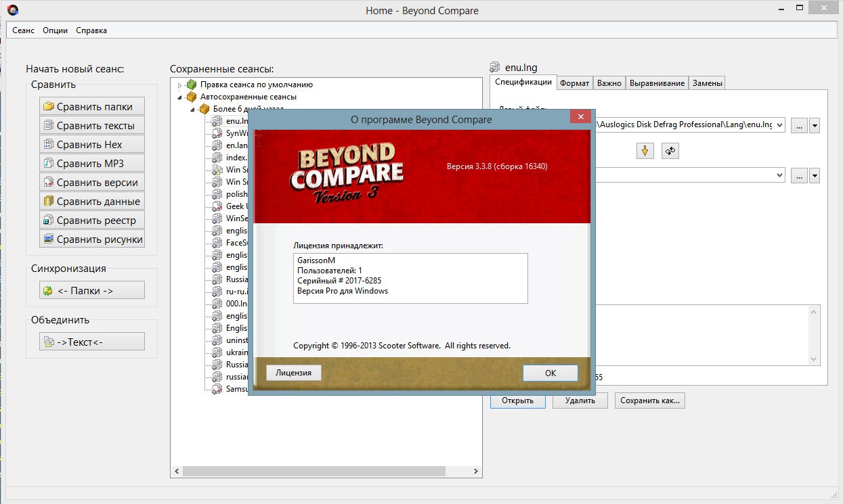Click Открыть button under session panel

518,400
